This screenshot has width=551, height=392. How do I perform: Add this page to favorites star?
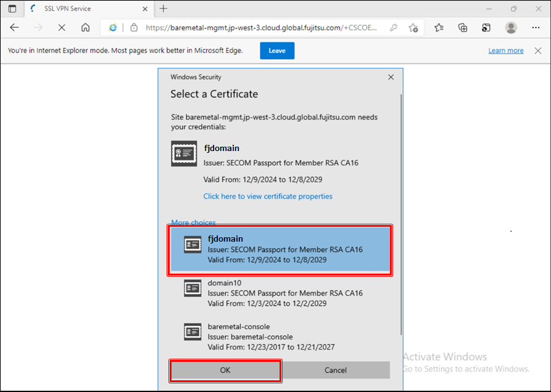tap(413, 27)
